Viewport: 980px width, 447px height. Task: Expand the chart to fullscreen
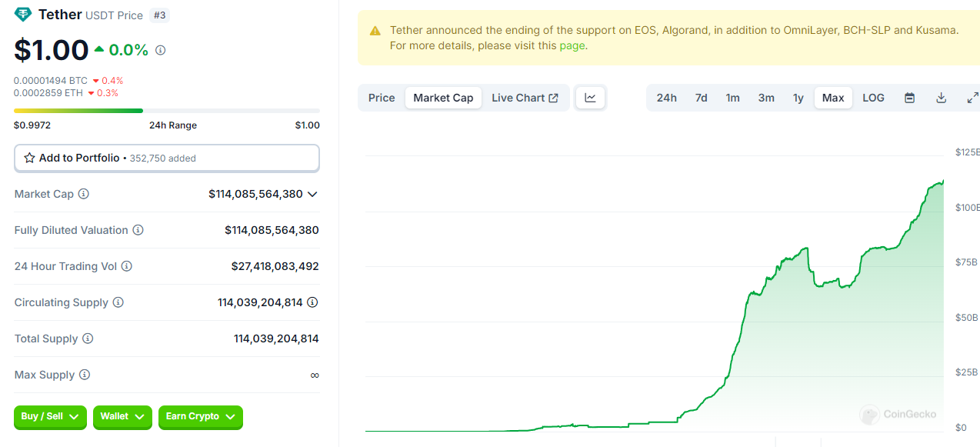(x=972, y=98)
